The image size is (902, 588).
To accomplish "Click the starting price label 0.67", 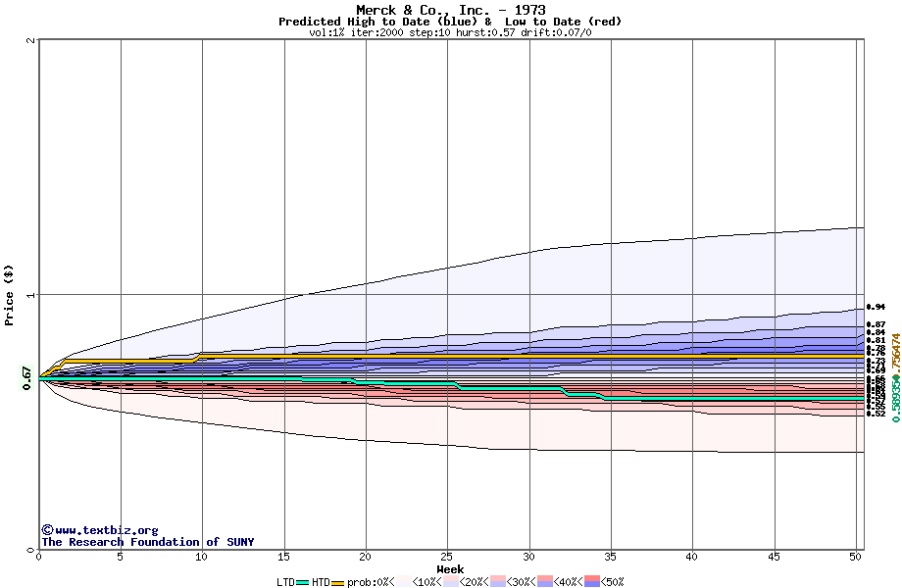I will click(x=27, y=377).
